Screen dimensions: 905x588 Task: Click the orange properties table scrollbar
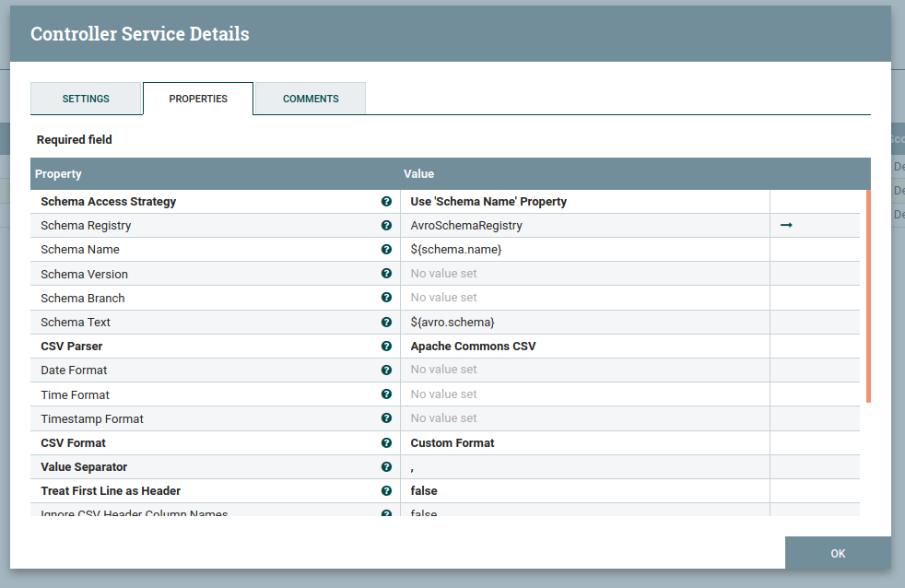[x=867, y=295]
